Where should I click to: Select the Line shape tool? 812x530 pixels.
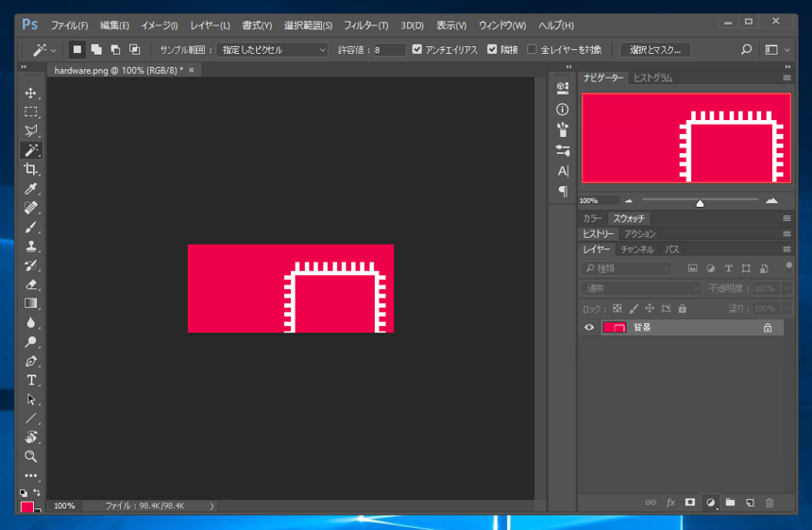(30, 419)
